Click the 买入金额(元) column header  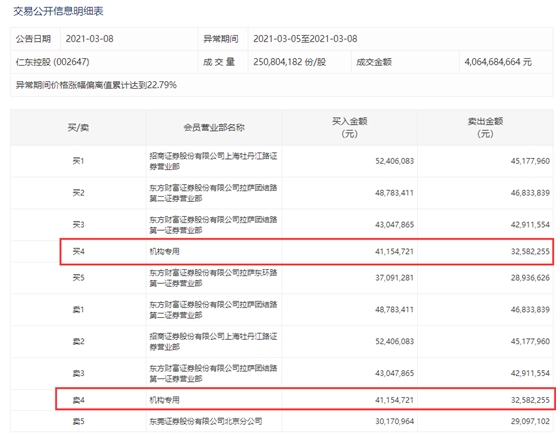point(349,127)
